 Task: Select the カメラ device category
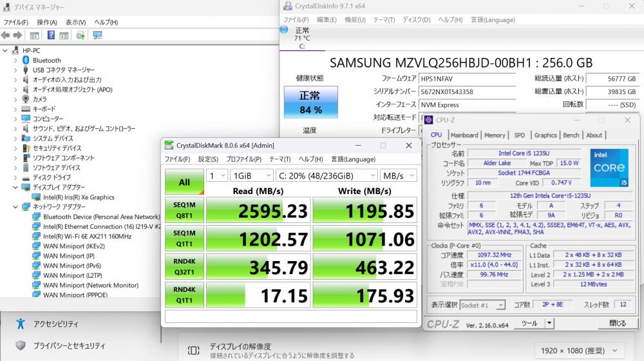[39, 99]
